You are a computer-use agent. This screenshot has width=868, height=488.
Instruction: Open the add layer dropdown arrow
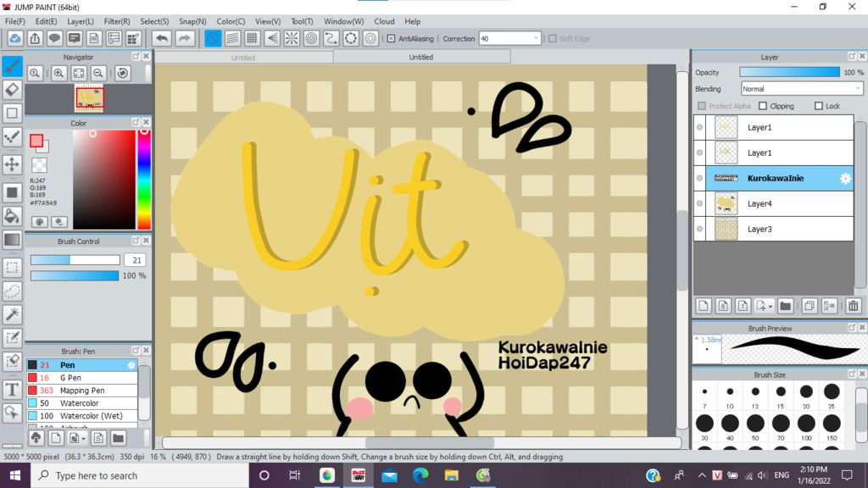[x=770, y=307]
